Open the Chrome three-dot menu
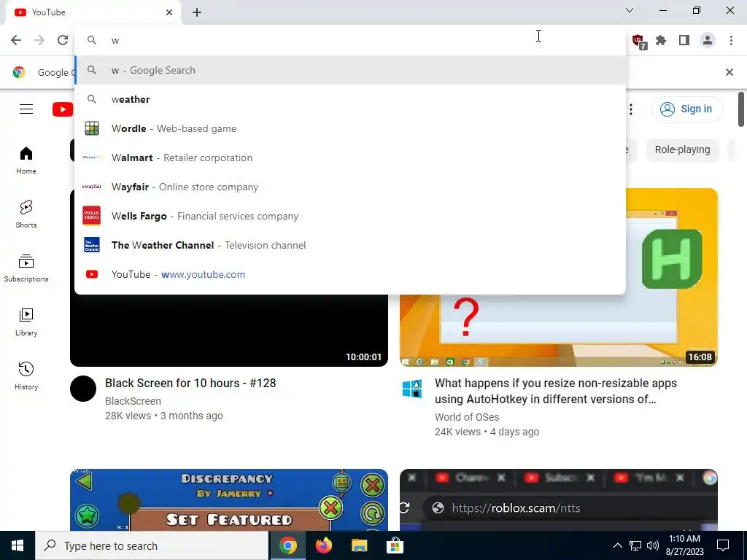The image size is (747, 560). click(731, 41)
